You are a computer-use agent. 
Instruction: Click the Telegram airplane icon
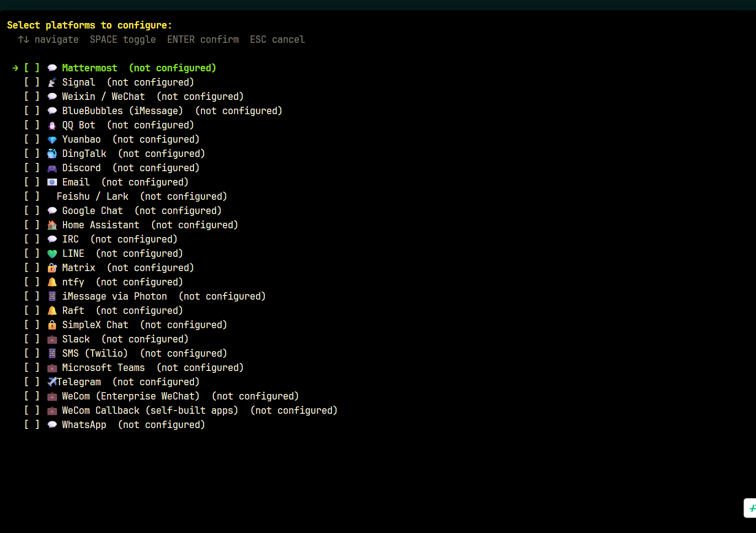click(x=52, y=382)
